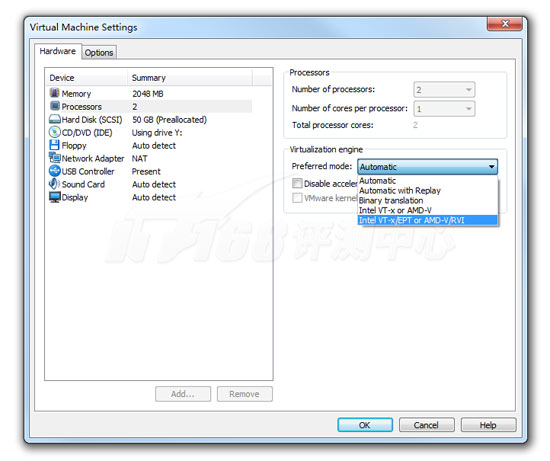Click the CD/DVD (IDE) disc icon
Viewport: 550px width, 461px height.
tap(54, 132)
